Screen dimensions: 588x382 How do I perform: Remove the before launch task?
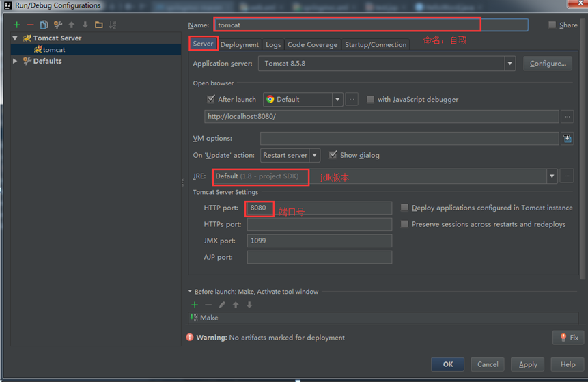[208, 305]
